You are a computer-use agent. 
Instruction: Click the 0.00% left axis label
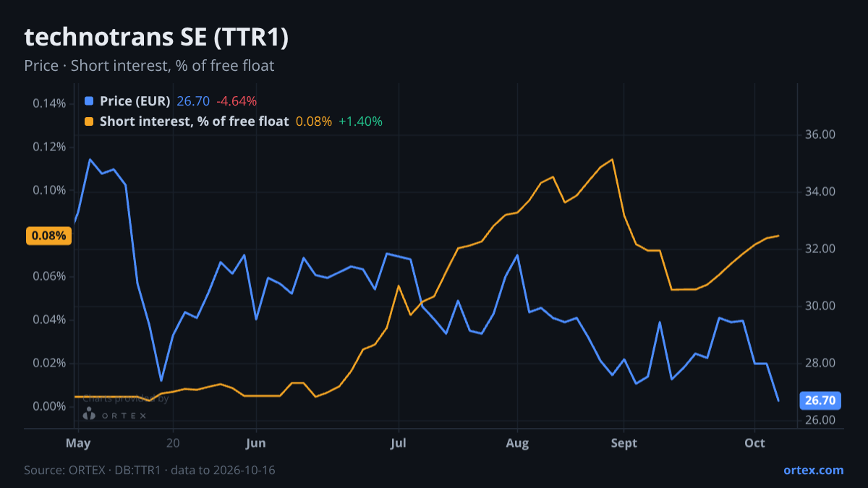coord(49,406)
